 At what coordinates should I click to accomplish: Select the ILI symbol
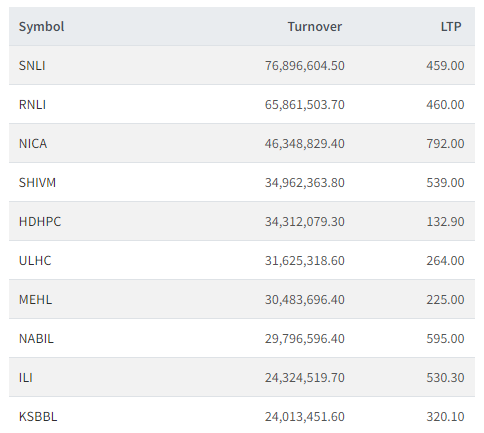click(26, 378)
